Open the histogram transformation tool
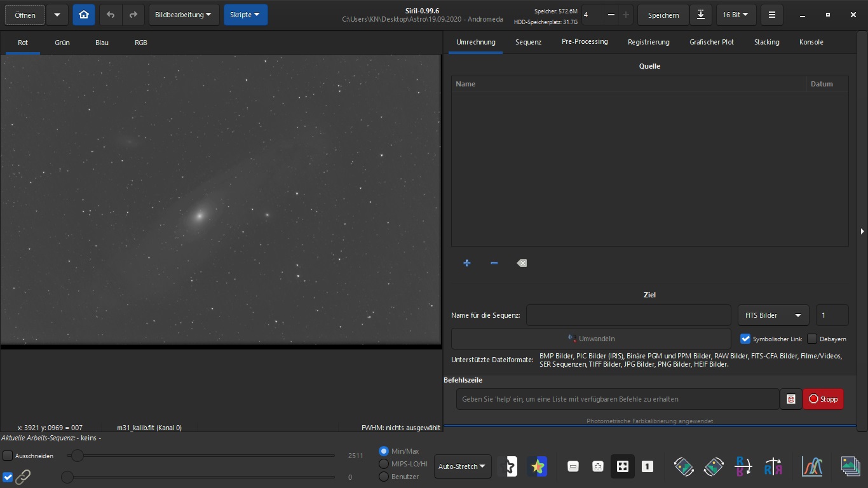The height and width of the screenshot is (488, 868). coord(812,466)
